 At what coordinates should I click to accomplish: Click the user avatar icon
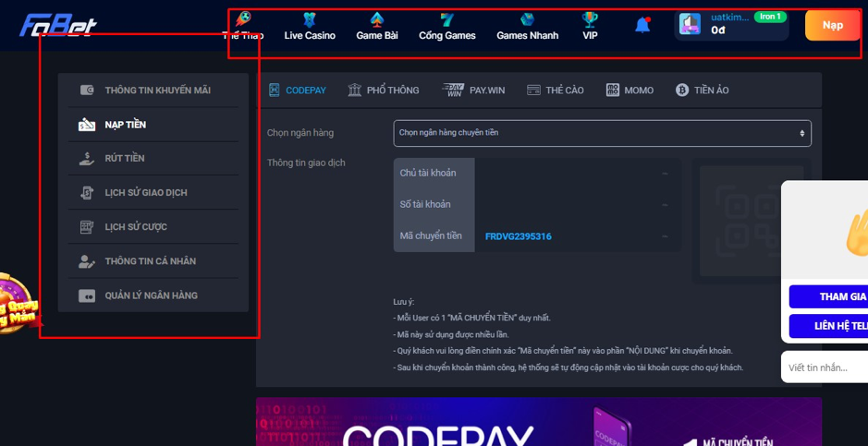pyautogui.click(x=690, y=25)
